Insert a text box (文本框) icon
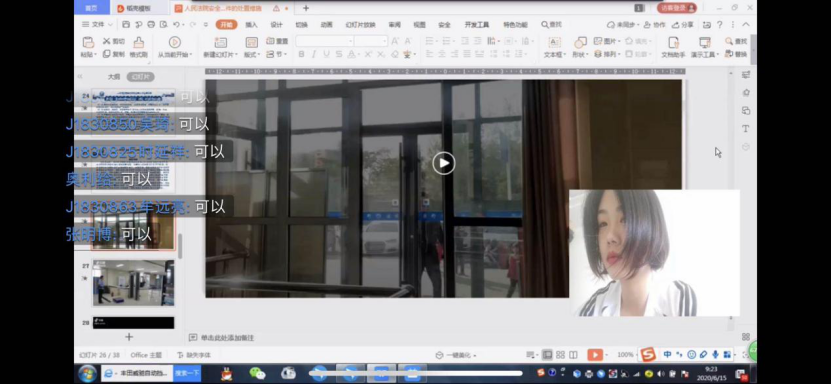 [x=554, y=43]
